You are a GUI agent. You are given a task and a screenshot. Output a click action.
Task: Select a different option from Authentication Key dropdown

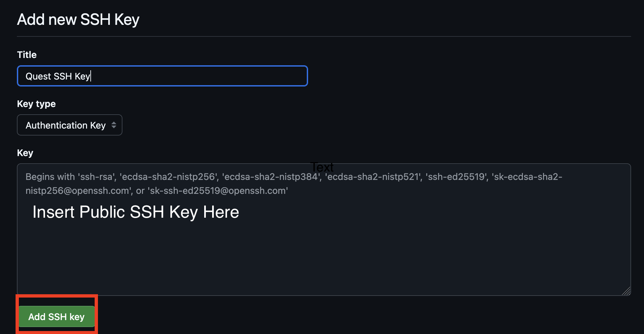tap(69, 125)
